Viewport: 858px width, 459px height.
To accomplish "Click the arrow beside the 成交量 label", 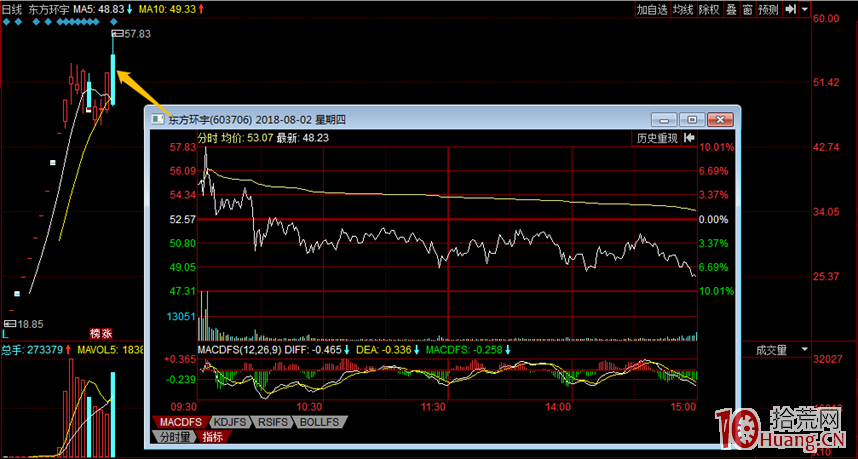I will pos(804,350).
